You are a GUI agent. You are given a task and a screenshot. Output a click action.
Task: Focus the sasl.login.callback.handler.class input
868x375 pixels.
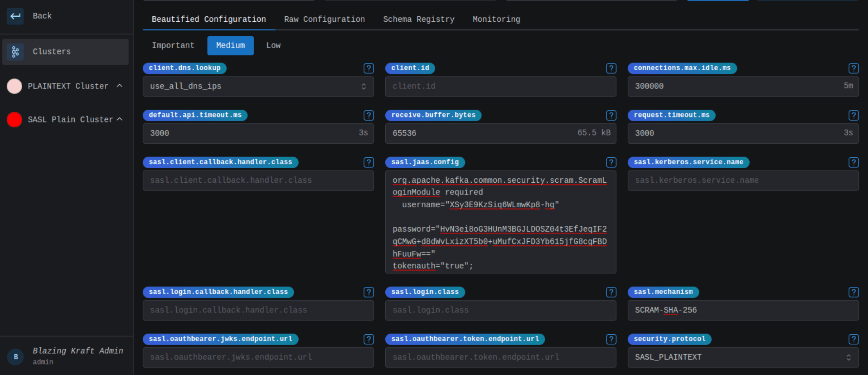(258, 310)
